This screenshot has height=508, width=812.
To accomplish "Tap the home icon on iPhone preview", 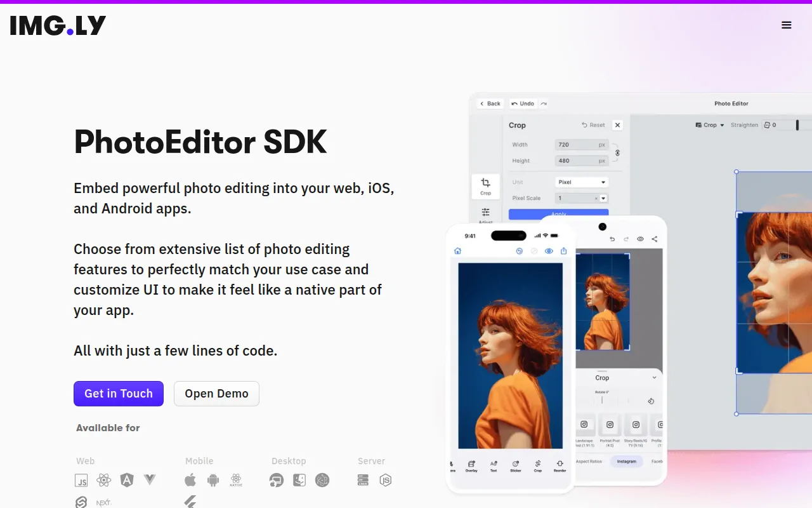I will click(457, 251).
